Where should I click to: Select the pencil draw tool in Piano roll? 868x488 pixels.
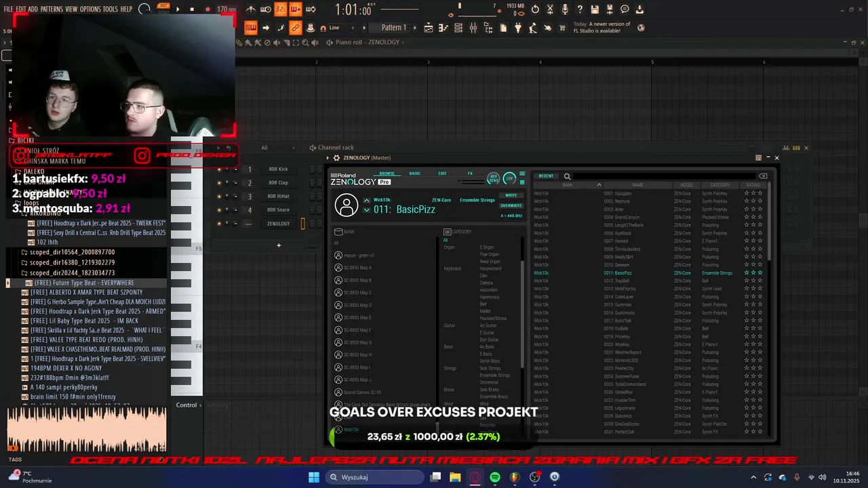point(239,42)
